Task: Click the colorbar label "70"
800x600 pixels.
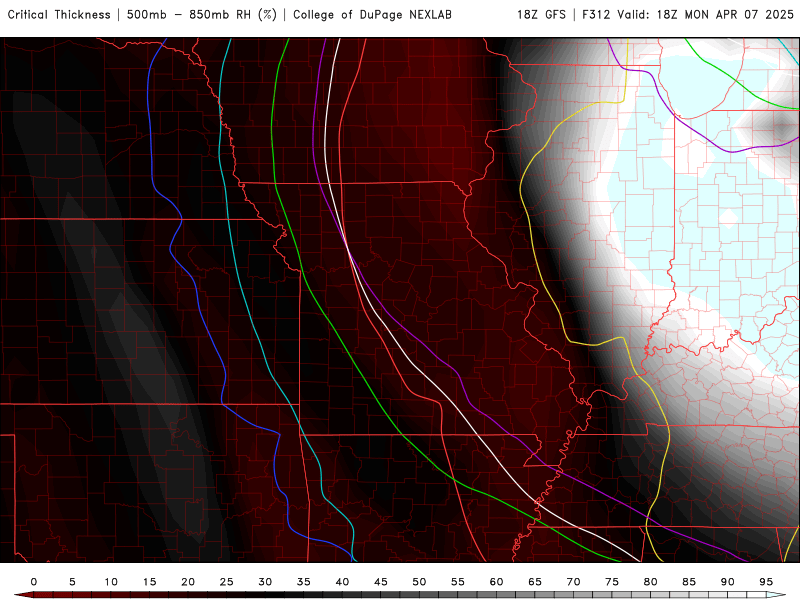Action: click(573, 582)
